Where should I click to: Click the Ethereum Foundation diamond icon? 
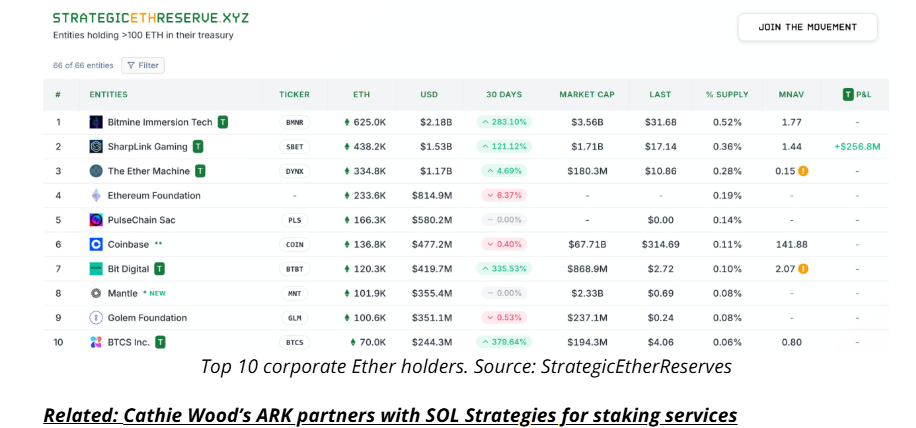[x=96, y=195]
